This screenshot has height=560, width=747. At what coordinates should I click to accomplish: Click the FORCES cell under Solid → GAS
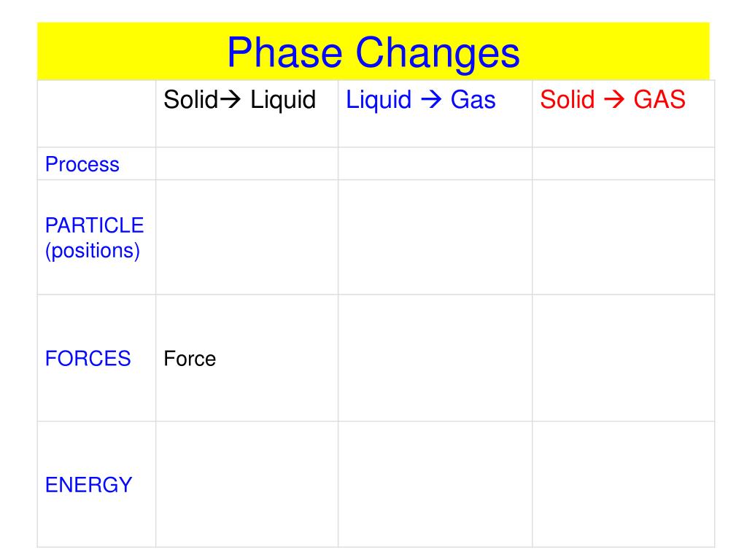(623, 358)
